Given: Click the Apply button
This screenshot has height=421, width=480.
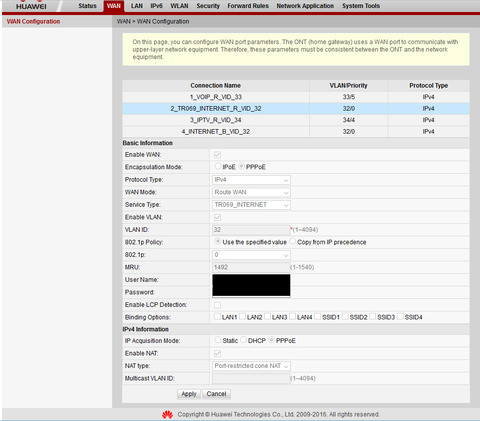Looking at the screenshot, I should click(x=189, y=394).
